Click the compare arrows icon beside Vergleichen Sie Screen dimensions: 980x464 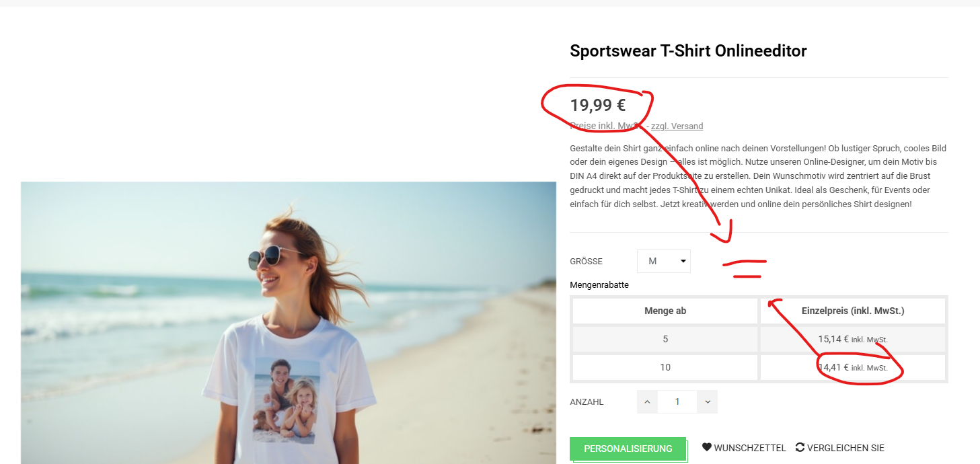800,447
